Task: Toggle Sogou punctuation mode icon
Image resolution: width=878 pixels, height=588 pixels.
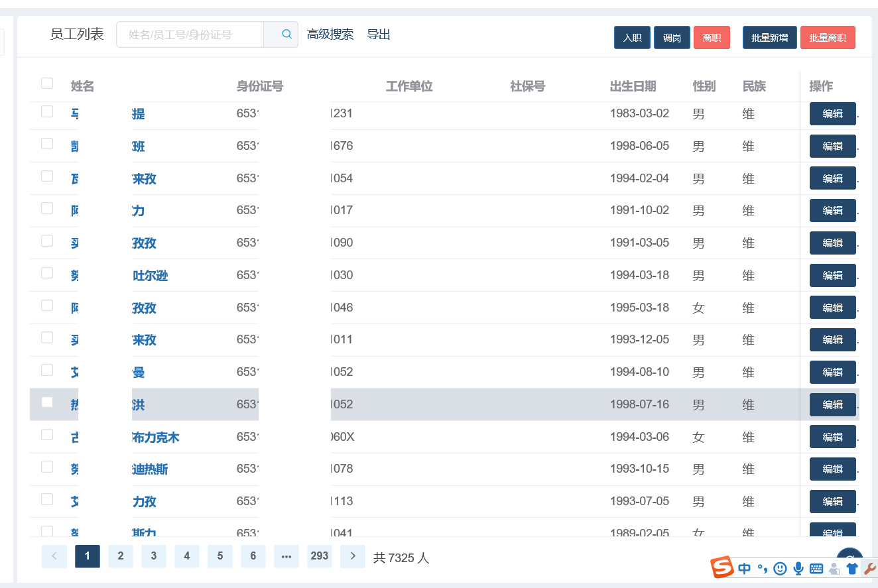Action: pos(763,569)
